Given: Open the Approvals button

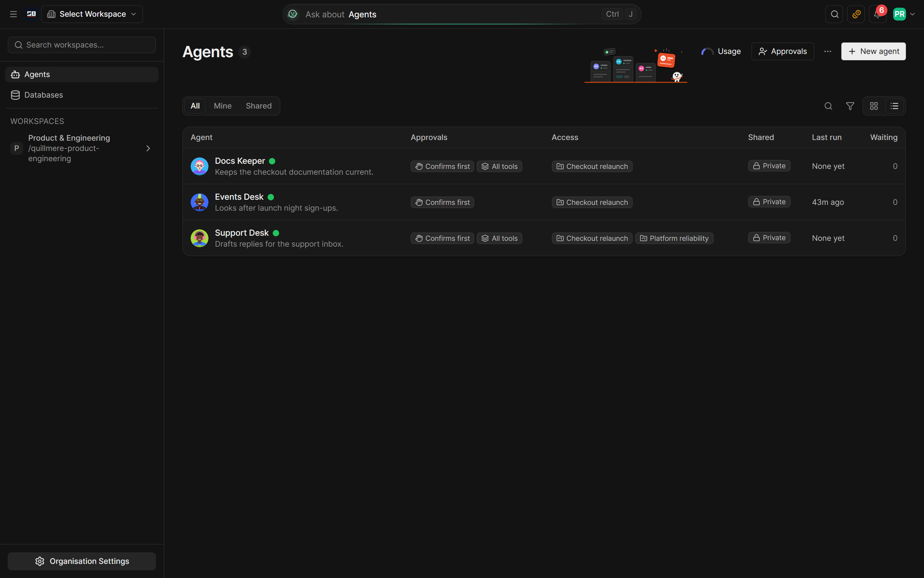Looking at the screenshot, I should click(782, 51).
